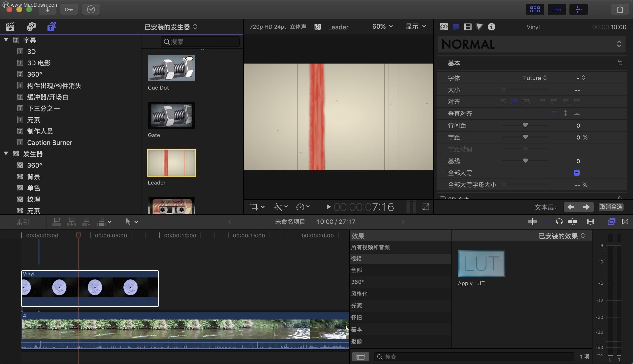Open the Futura font dropdown
This screenshot has width=633, height=364.
click(535, 78)
